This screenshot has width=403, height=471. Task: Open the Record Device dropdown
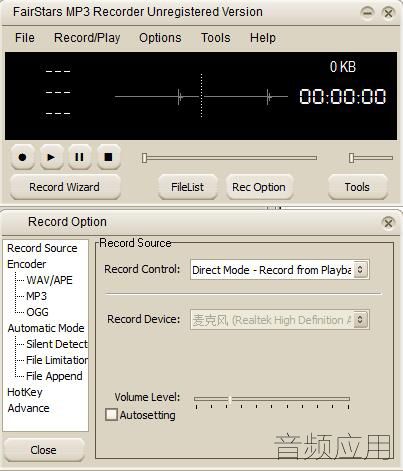point(279,320)
